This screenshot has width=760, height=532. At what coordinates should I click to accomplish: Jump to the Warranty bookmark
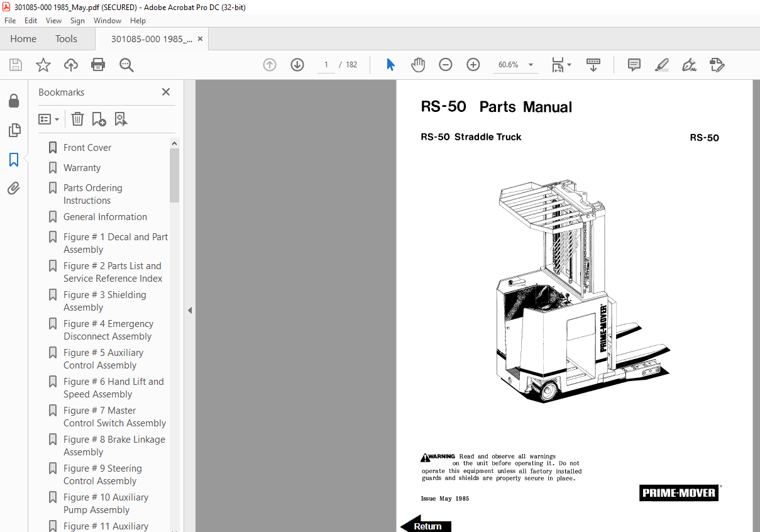(x=82, y=168)
